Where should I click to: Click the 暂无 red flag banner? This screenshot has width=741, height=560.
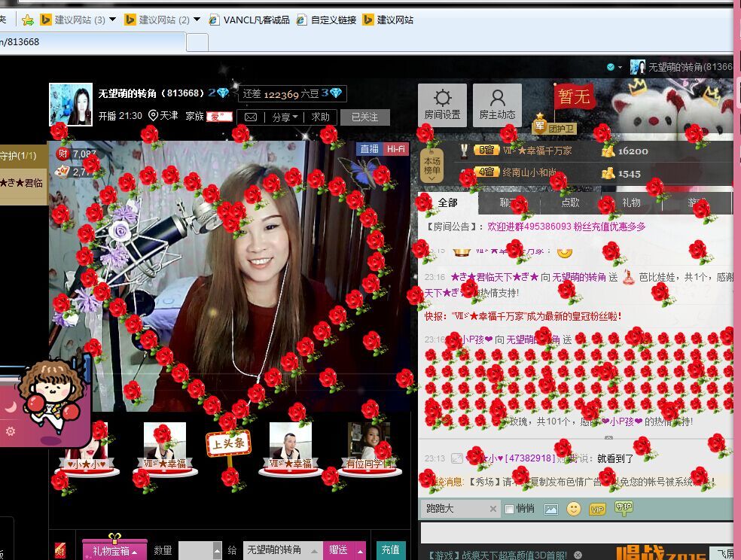coord(574,96)
